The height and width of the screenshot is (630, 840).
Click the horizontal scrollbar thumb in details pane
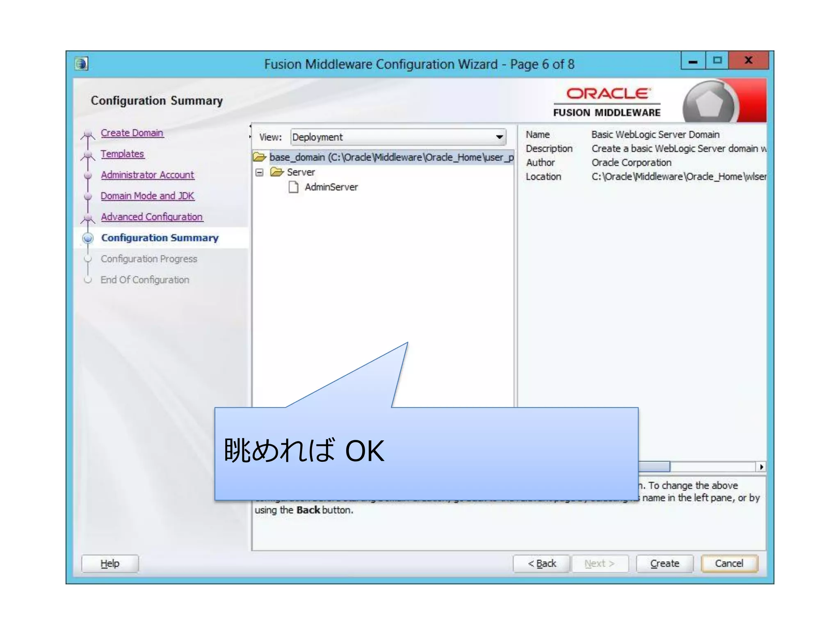click(x=654, y=467)
